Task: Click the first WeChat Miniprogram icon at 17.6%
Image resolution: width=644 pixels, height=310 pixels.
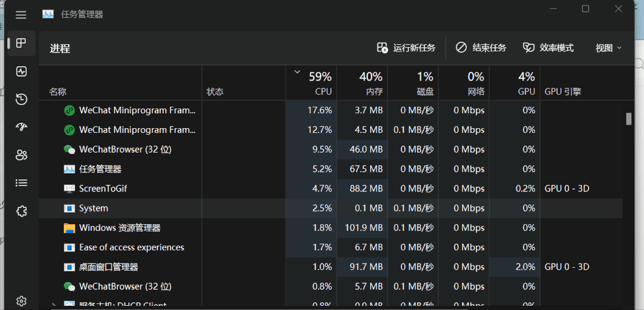Action: [x=69, y=110]
